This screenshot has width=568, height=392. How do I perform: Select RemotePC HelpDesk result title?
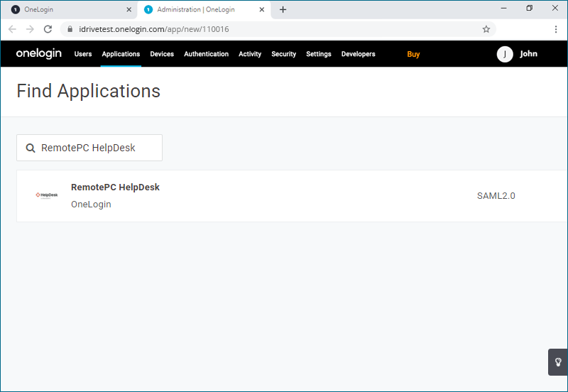115,187
